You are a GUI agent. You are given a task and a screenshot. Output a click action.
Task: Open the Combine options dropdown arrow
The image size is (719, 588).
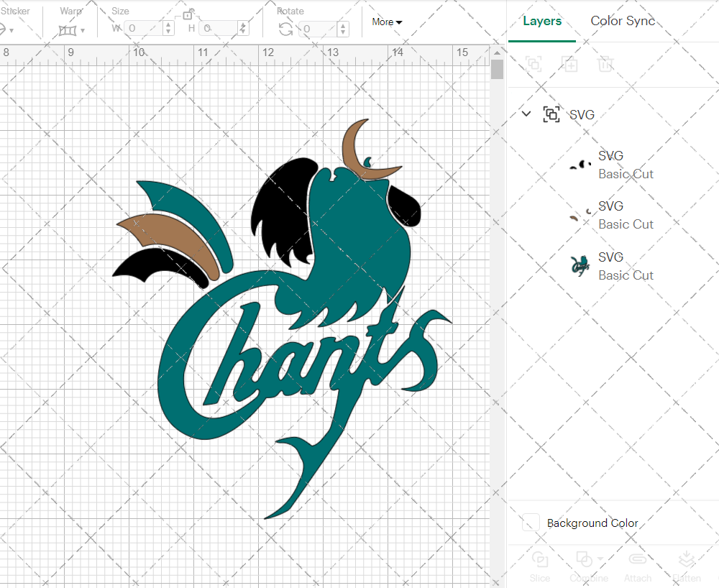click(x=601, y=558)
